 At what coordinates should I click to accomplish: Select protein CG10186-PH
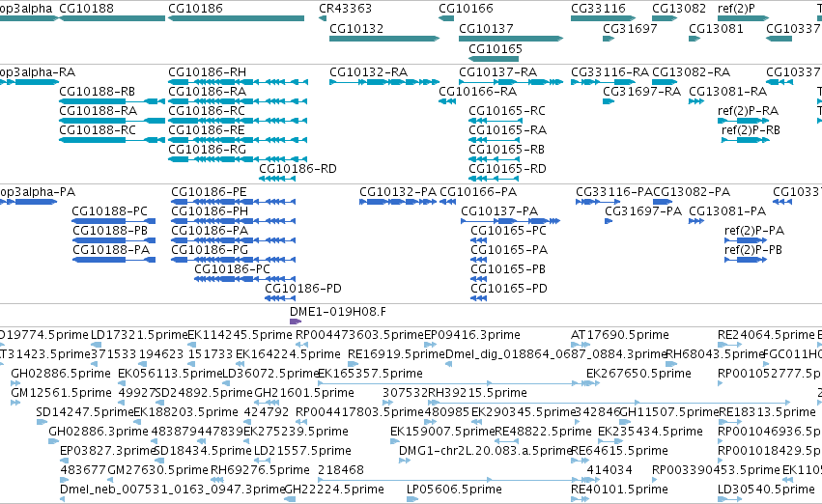(210, 211)
